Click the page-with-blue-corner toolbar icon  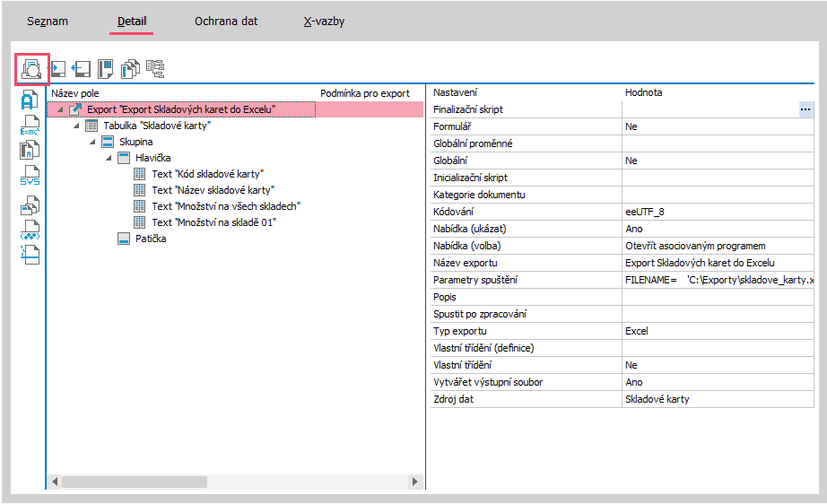(106, 69)
